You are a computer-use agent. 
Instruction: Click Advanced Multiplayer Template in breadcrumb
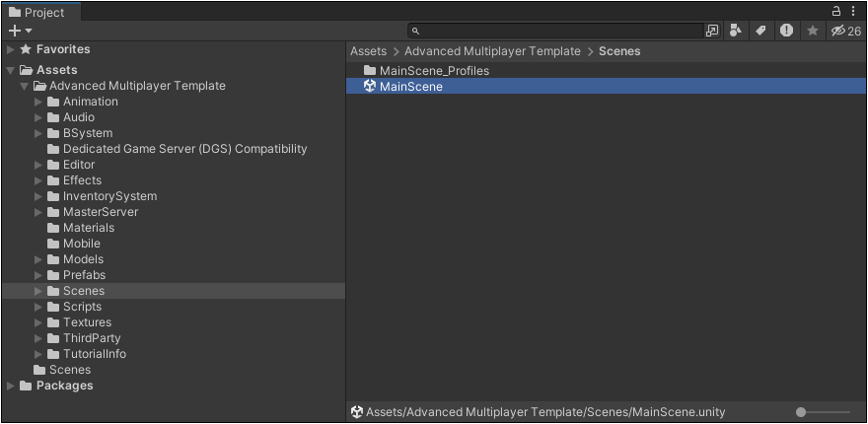(492, 51)
